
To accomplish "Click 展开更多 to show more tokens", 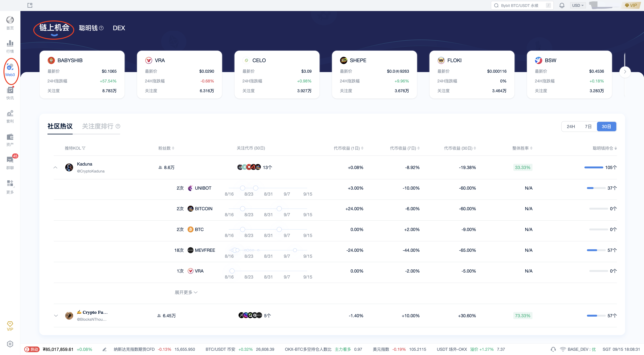I will 186,293.
